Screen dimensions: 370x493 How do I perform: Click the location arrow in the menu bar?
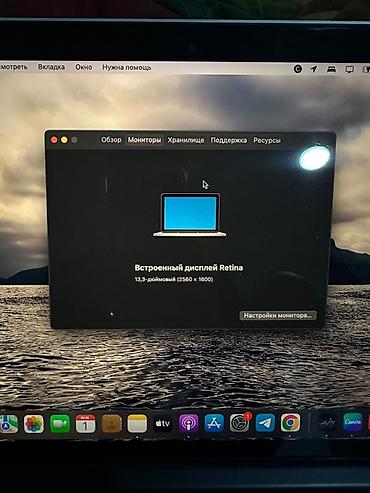(314, 69)
